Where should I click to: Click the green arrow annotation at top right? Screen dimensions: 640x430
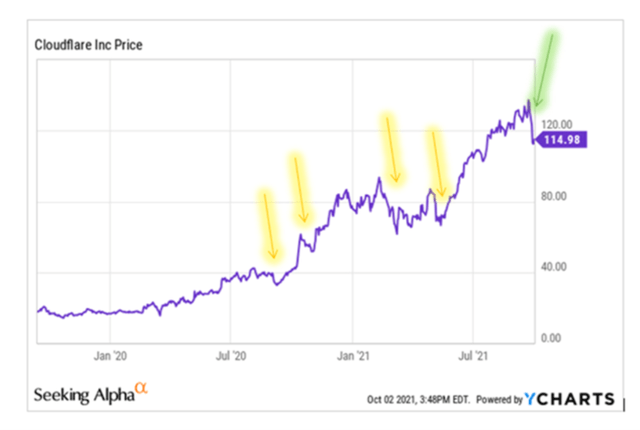tap(544, 69)
